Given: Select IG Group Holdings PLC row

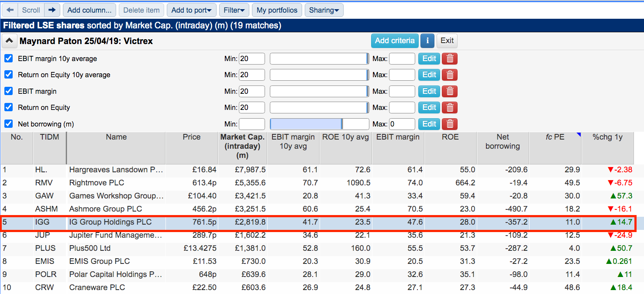Looking at the screenshot, I should pos(317,222).
